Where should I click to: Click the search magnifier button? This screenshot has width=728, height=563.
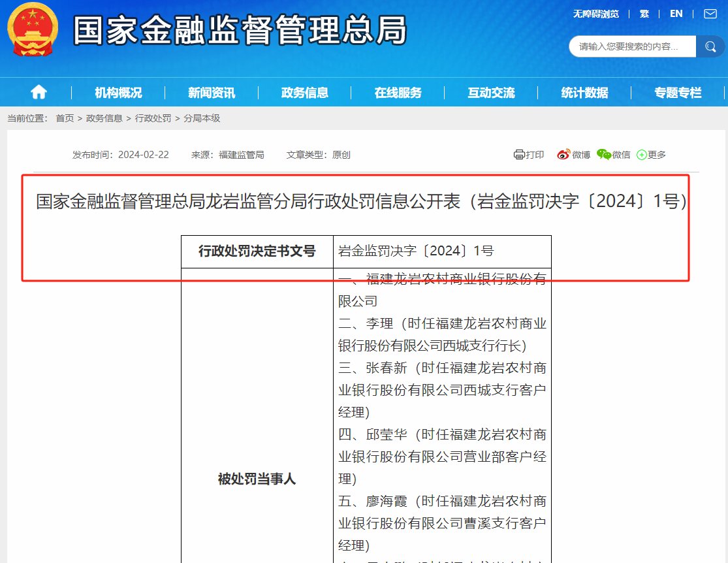pyautogui.click(x=711, y=46)
